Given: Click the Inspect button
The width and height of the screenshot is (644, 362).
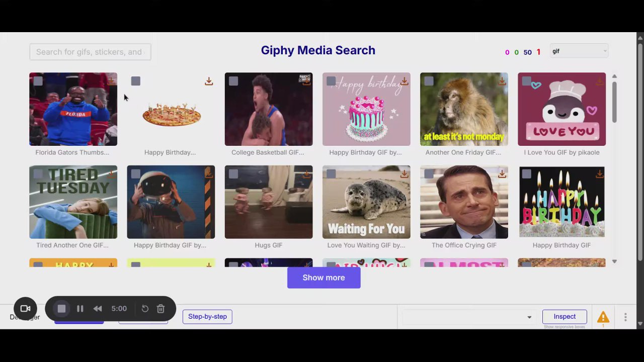Looking at the screenshot, I should [565, 317].
